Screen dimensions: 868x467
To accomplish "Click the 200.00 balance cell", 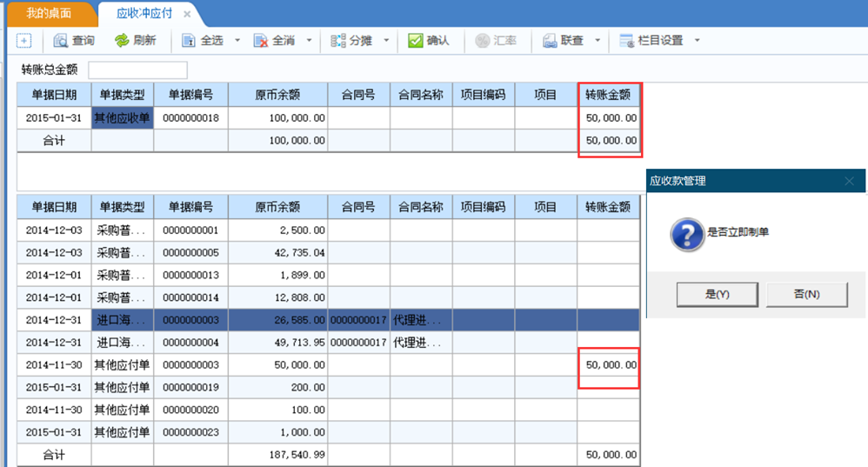I will click(x=278, y=387).
